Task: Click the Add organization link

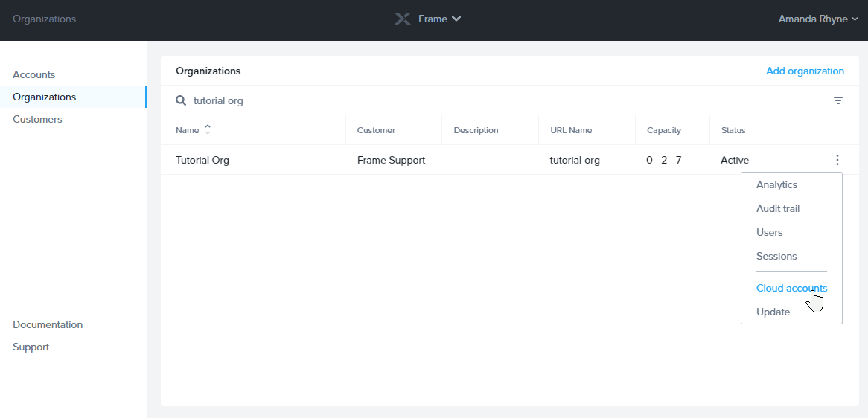Action: tap(805, 71)
